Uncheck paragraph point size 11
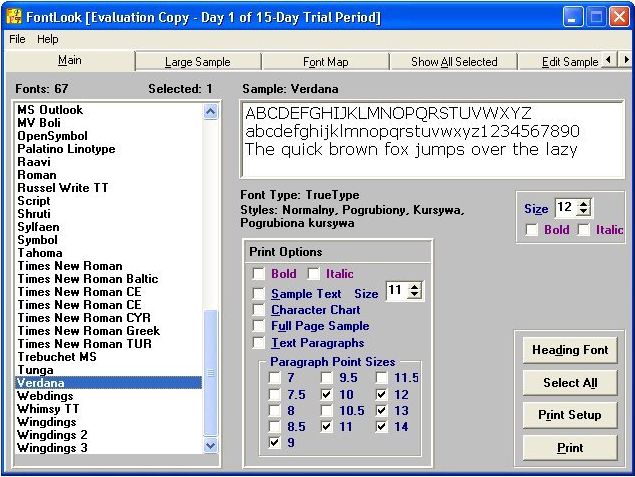Image resolution: width=635 pixels, height=477 pixels. (326, 426)
